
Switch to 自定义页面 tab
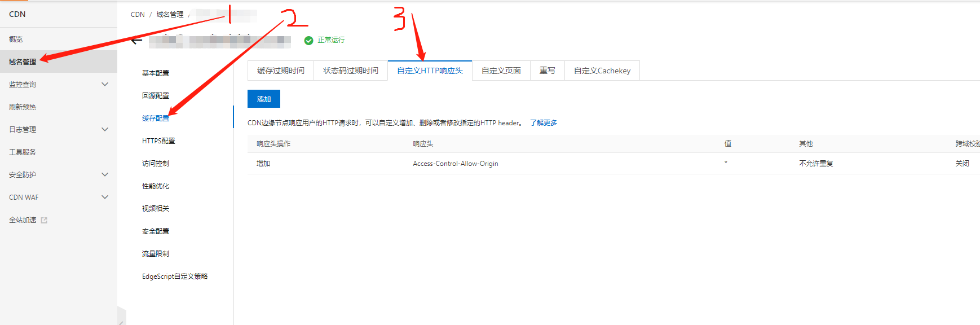pyautogui.click(x=501, y=71)
